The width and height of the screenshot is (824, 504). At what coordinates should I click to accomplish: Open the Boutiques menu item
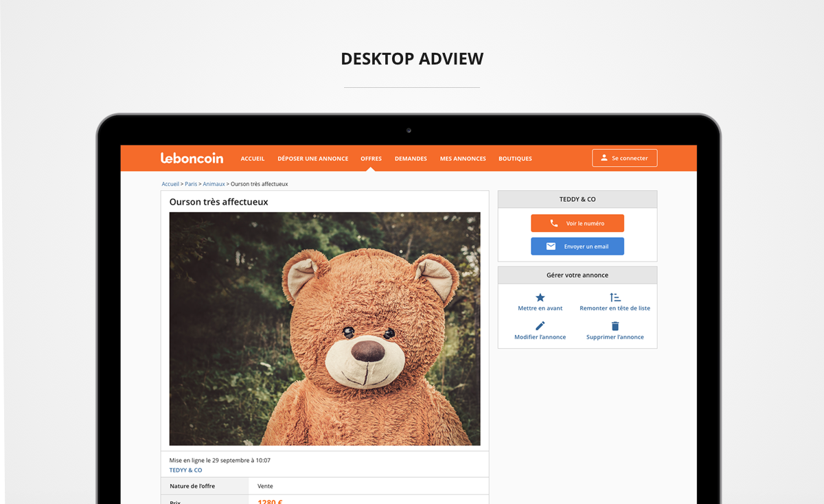[515, 159]
